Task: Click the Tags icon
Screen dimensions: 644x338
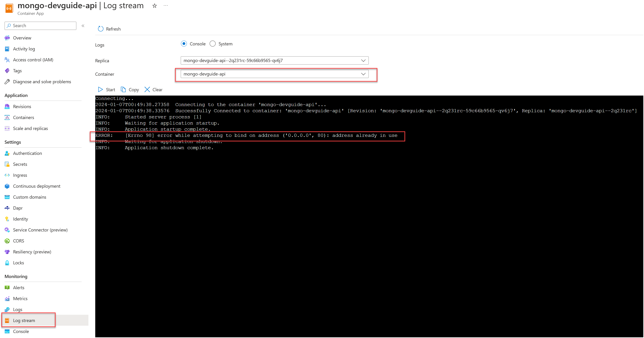Action: [7, 71]
